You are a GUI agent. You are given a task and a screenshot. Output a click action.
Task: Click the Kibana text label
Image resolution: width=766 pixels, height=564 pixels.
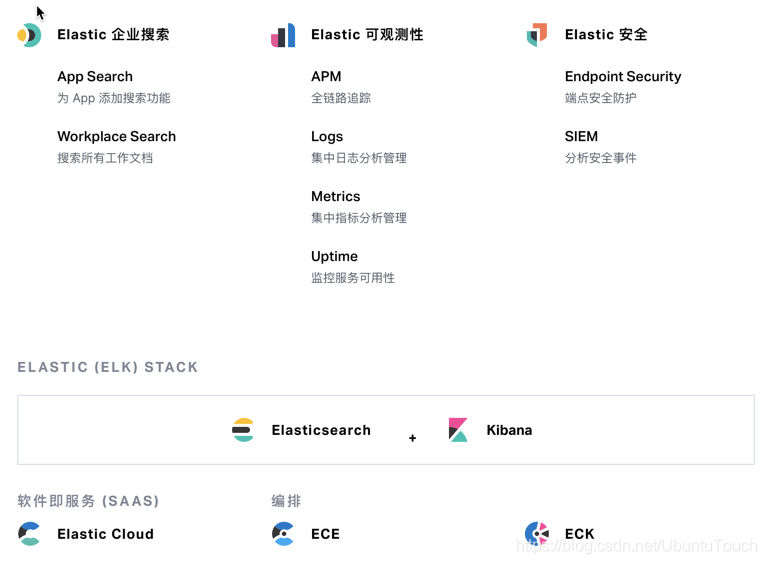point(509,430)
